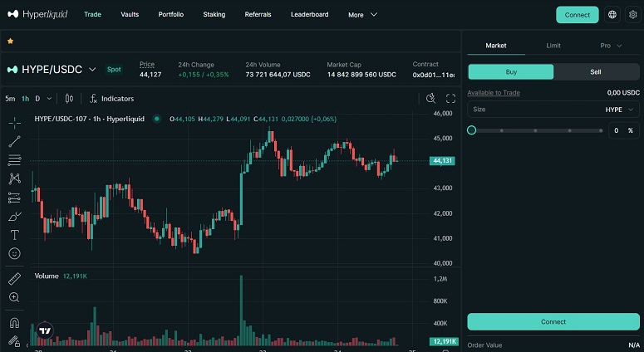Click the Connect button in header
644x352 pixels.
pyautogui.click(x=577, y=15)
